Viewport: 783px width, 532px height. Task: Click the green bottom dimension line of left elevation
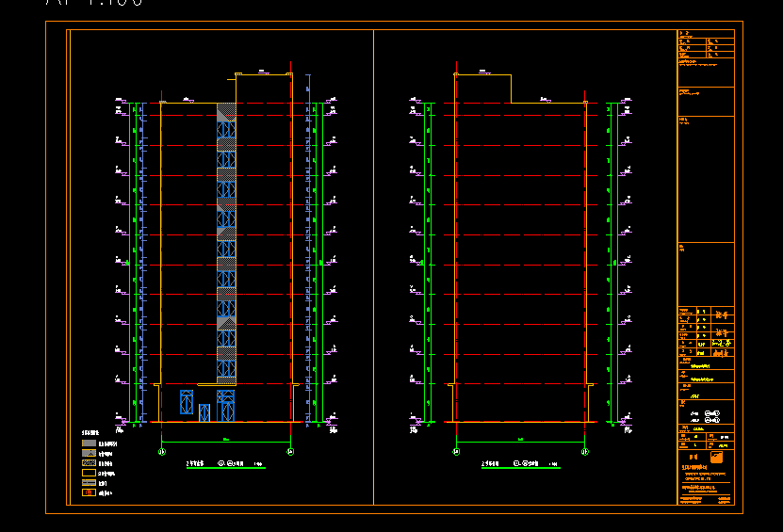click(x=226, y=442)
